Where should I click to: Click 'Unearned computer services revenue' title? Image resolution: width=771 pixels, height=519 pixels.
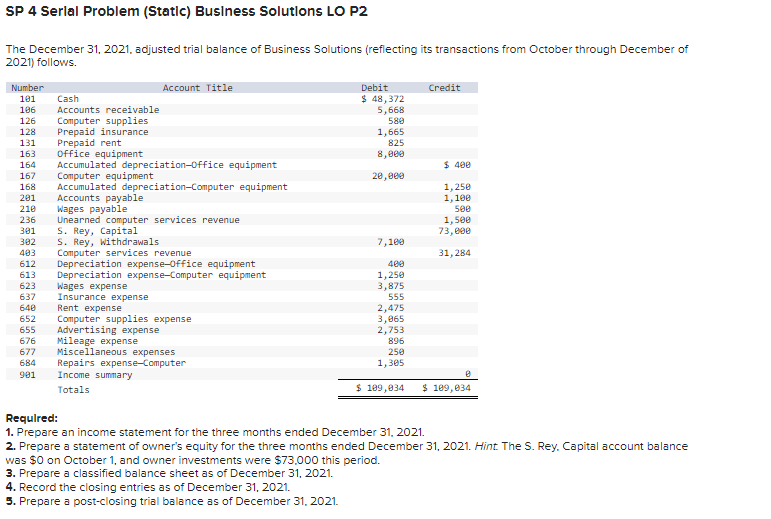(148, 220)
